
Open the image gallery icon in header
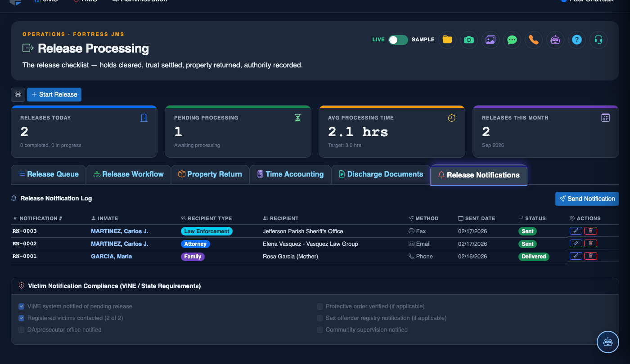[490, 40]
